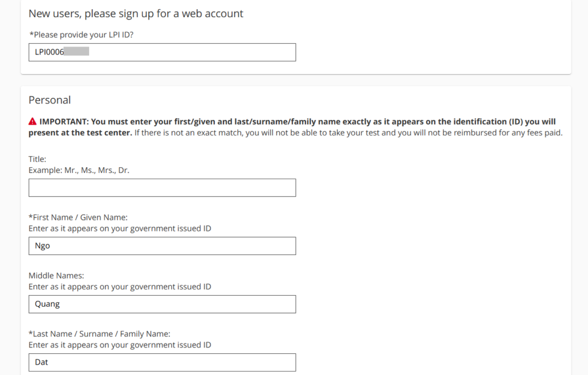The height and width of the screenshot is (375, 588).
Task: Click the 'Example: Mr., Ms., Mrs., Dr.' hint
Action: (79, 171)
